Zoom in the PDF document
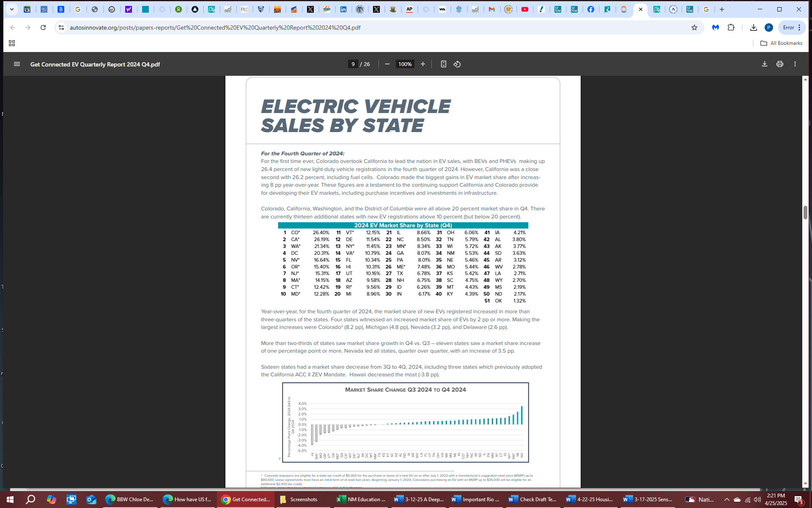Image resolution: width=812 pixels, height=508 pixels. (x=422, y=64)
